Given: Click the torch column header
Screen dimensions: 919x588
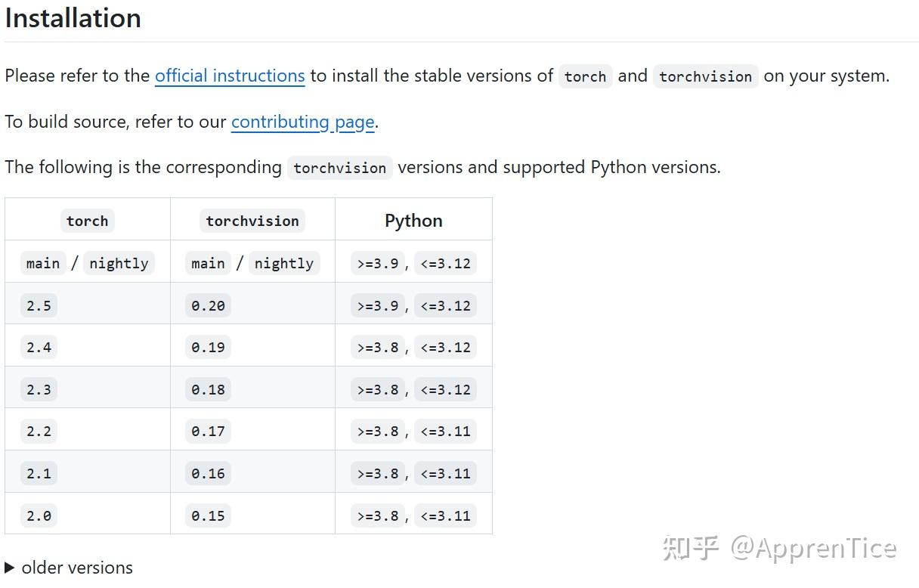Looking at the screenshot, I should point(87,221).
